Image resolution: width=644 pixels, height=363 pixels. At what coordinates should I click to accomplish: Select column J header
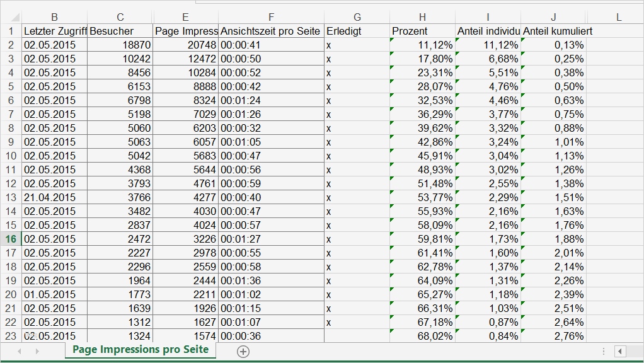point(554,17)
